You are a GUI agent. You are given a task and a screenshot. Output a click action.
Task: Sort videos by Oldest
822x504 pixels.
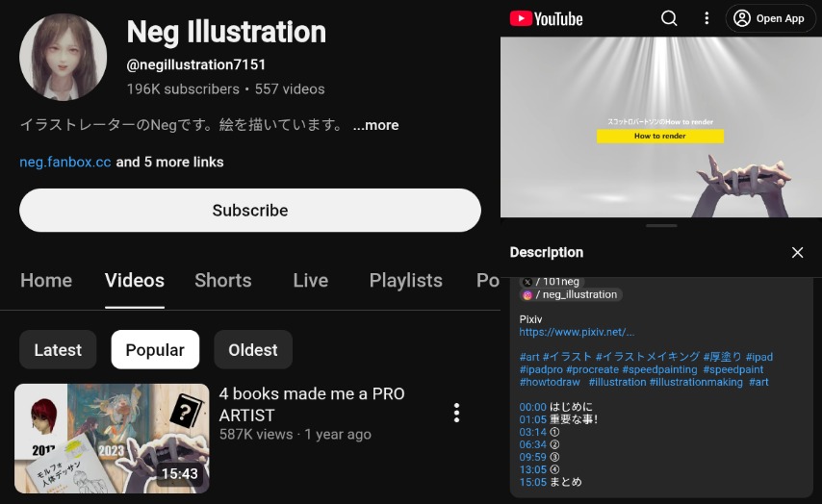[x=253, y=349]
